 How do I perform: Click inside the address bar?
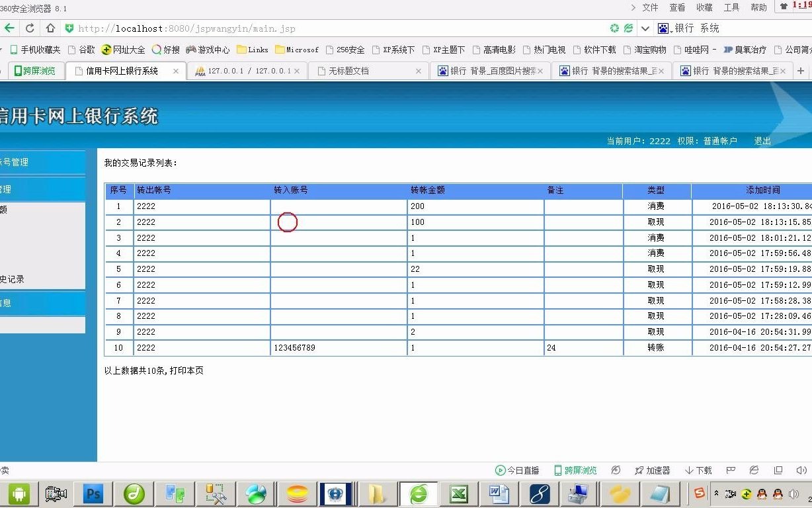(198, 28)
